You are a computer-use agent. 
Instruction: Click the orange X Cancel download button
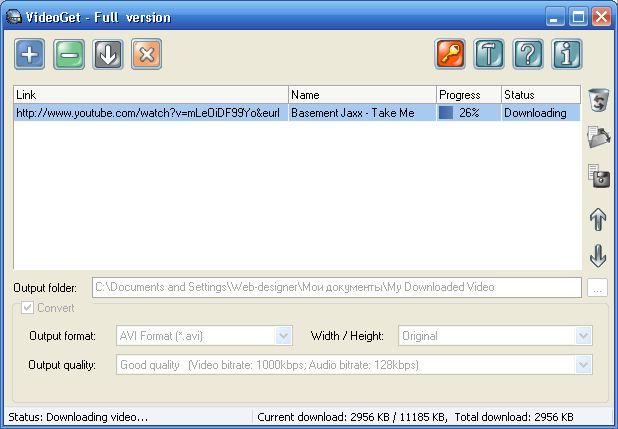[x=146, y=54]
